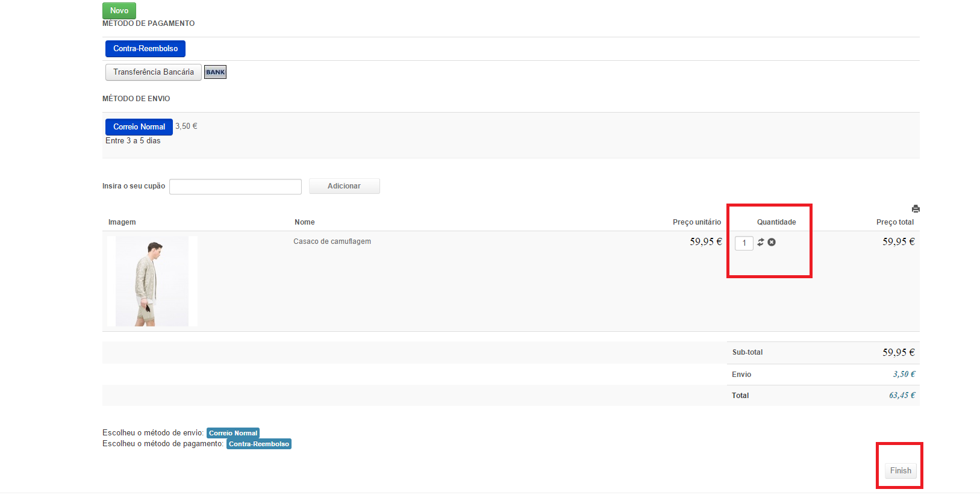Screen dimensions: 980x495
Task: Click the Envio value 3,50 € in totals
Action: click(x=904, y=375)
